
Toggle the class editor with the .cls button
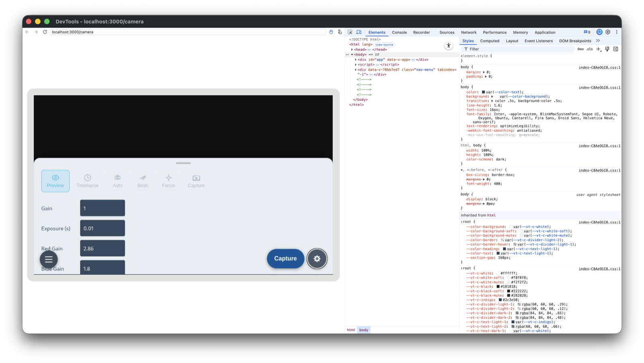589,49
